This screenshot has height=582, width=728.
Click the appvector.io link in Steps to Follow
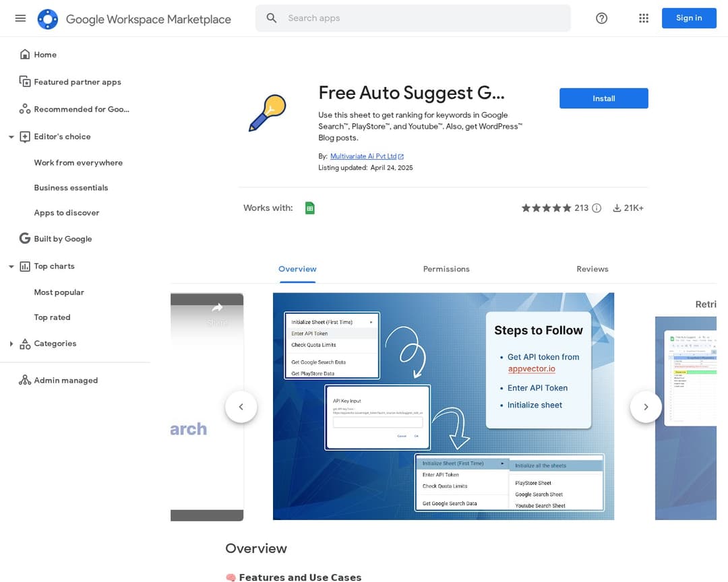click(x=532, y=368)
